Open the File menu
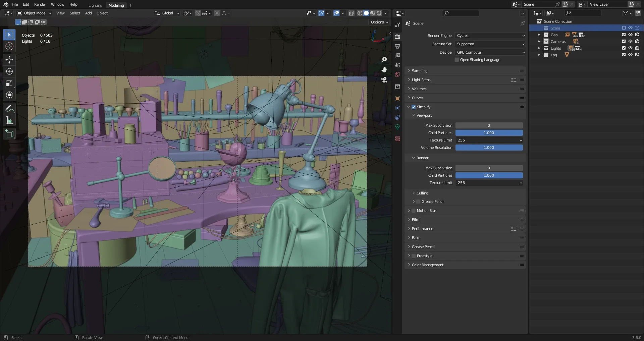Screen dimensions: 644x341 (x=15, y=4)
